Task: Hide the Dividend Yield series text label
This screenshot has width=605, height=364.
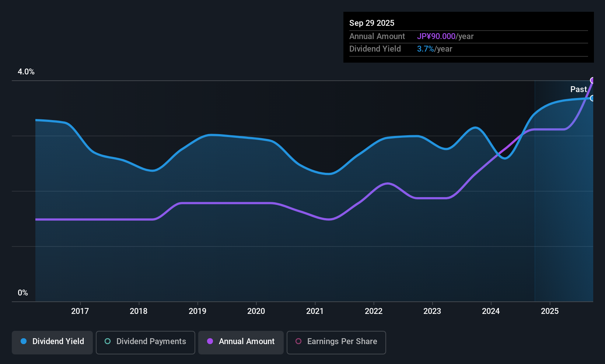Action: click(58, 341)
